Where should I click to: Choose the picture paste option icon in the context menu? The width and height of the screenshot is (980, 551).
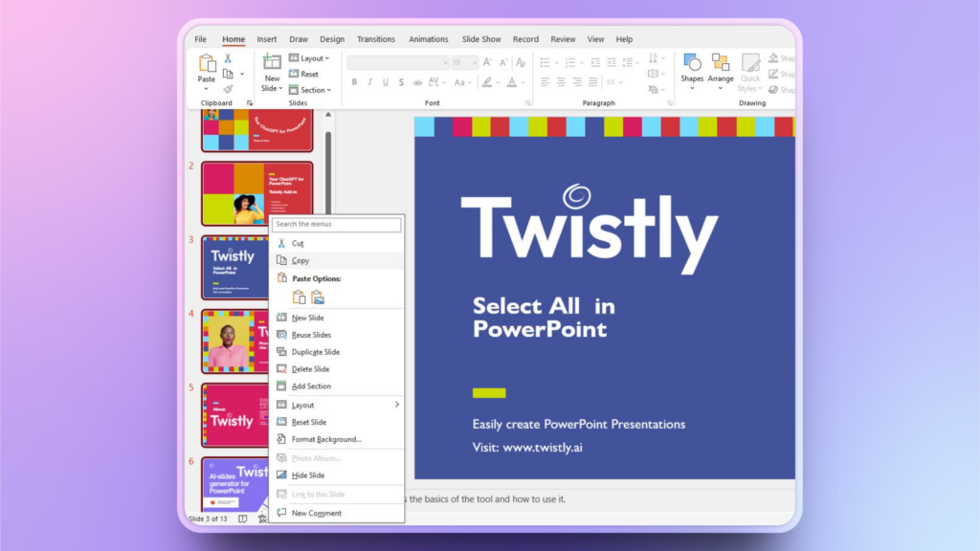coord(318,298)
